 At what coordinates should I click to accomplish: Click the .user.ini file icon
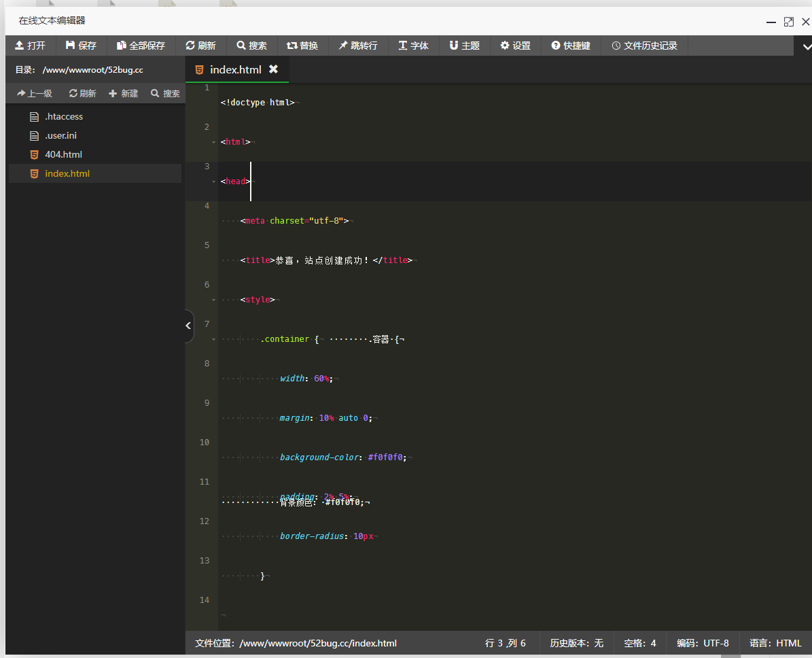click(x=34, y=136)
